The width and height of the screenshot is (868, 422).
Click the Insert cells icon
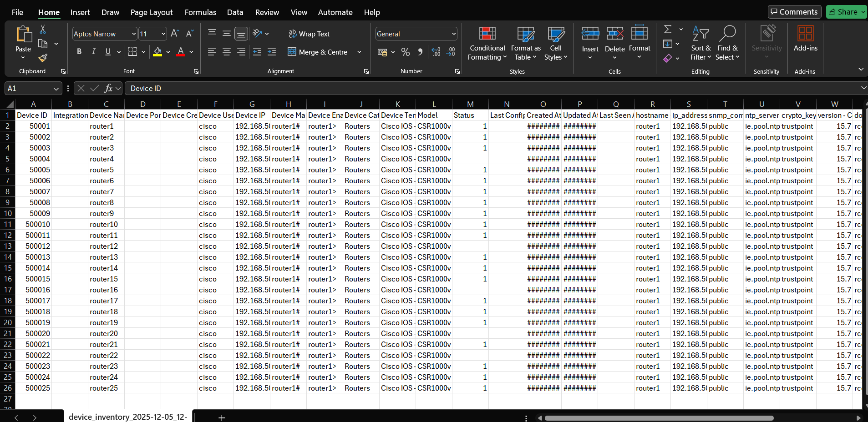click(x=590, y=34)
